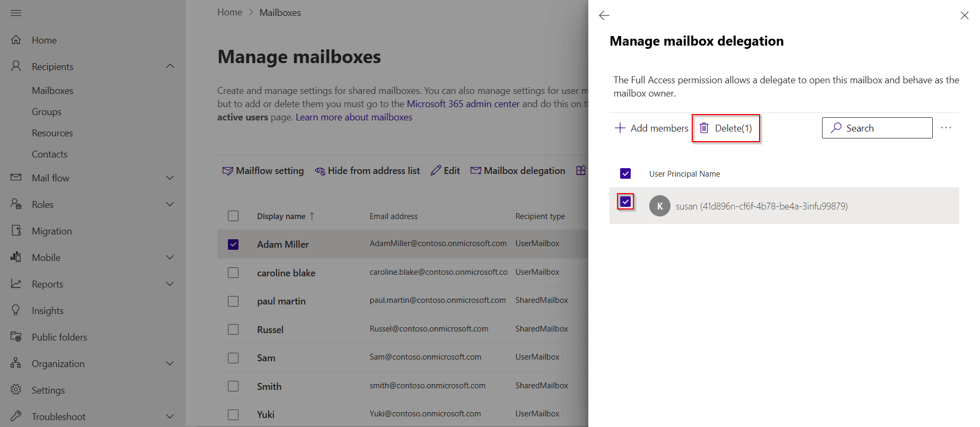Click the Hide from address list eye icon

click(x=320, y=171)
